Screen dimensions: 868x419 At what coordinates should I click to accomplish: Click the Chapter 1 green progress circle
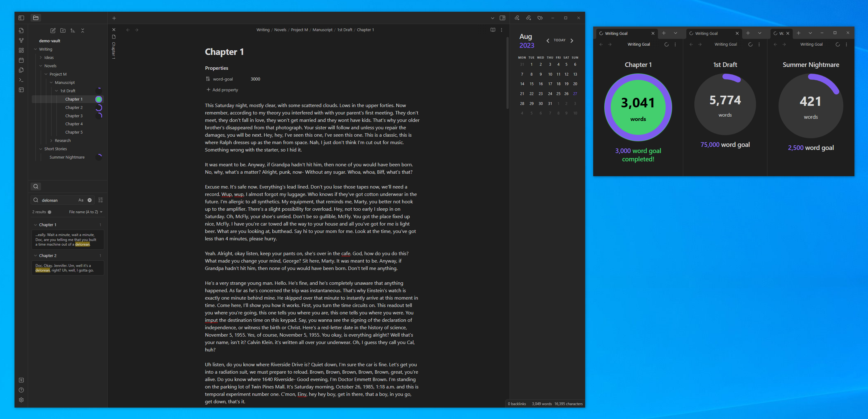pyautogui.click(x=99, y=99)
